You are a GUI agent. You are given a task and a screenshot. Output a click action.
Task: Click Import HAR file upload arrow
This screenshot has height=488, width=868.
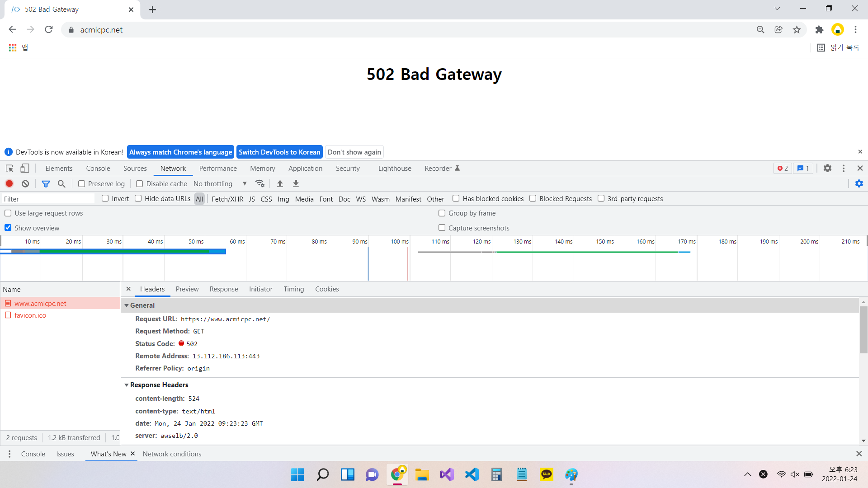click(x=280, y=183)
